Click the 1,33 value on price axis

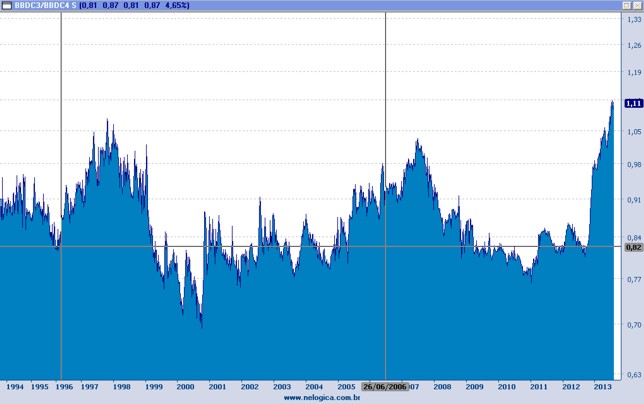tap(632, 19)
